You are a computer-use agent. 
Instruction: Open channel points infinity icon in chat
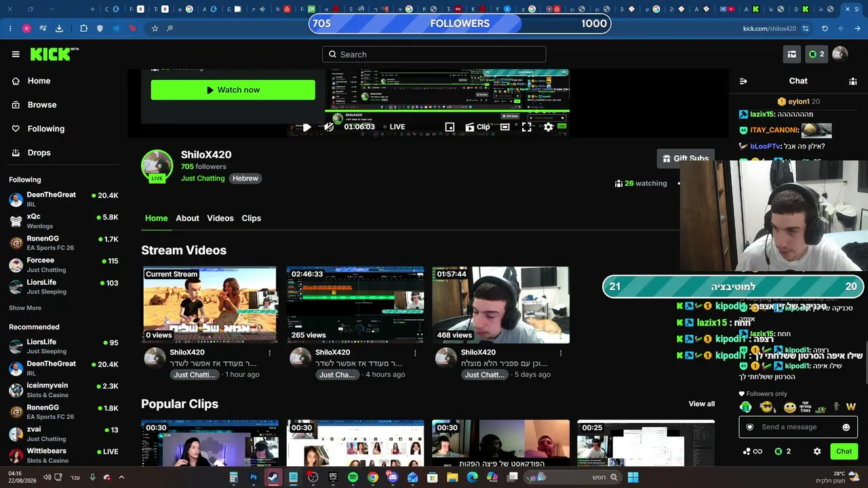pyautogui.click(x=753, y=451)
